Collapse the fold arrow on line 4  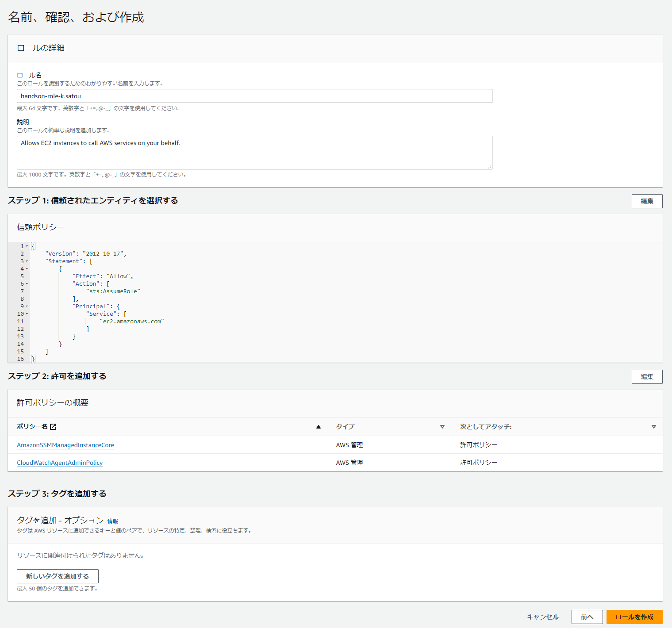[27, 269]
